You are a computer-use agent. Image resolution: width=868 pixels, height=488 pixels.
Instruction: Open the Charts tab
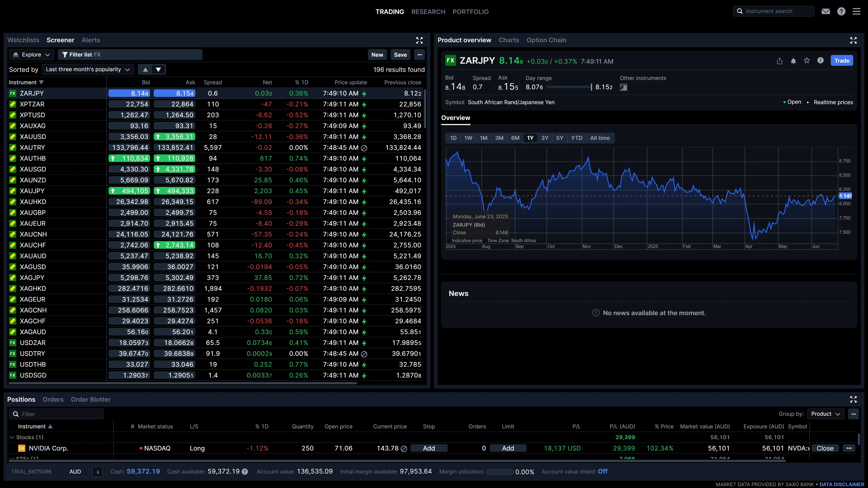click(509, 40)
